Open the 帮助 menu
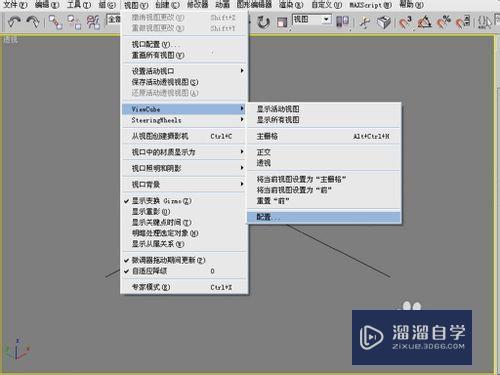This screenshot has width=500, height=375. 412,5
